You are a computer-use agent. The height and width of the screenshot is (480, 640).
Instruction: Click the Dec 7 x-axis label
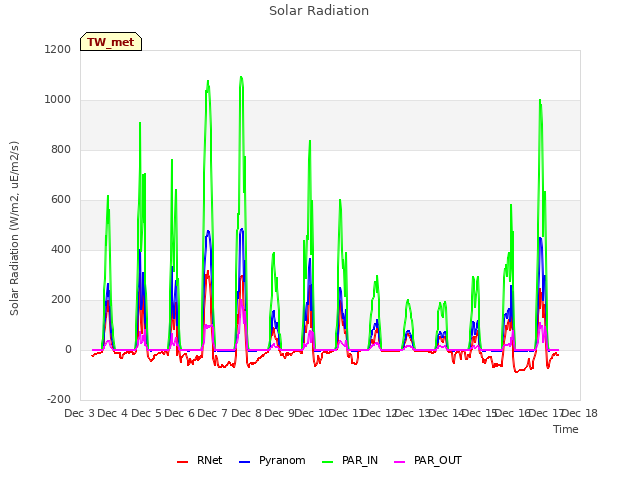tap(212, 413)
